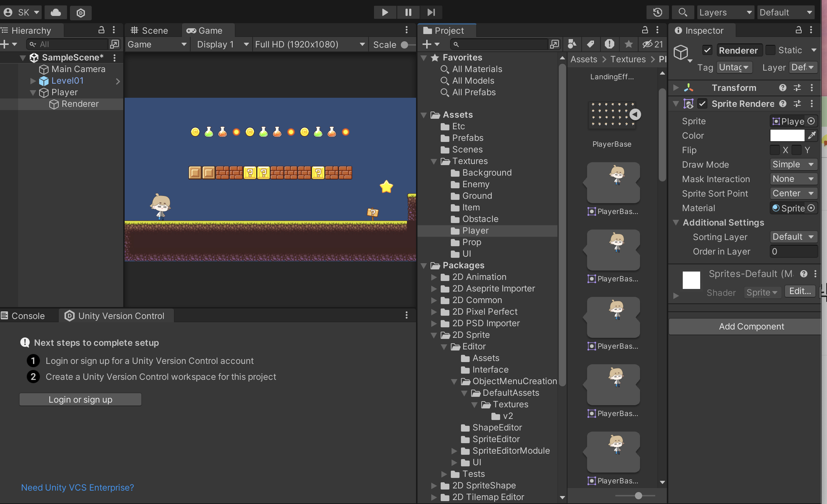
Task: Expand the 2D Animation package folder
Action: coord(434,277)
